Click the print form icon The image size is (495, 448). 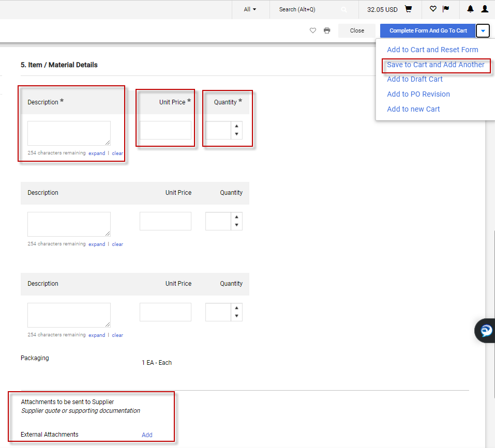[327, 30]
